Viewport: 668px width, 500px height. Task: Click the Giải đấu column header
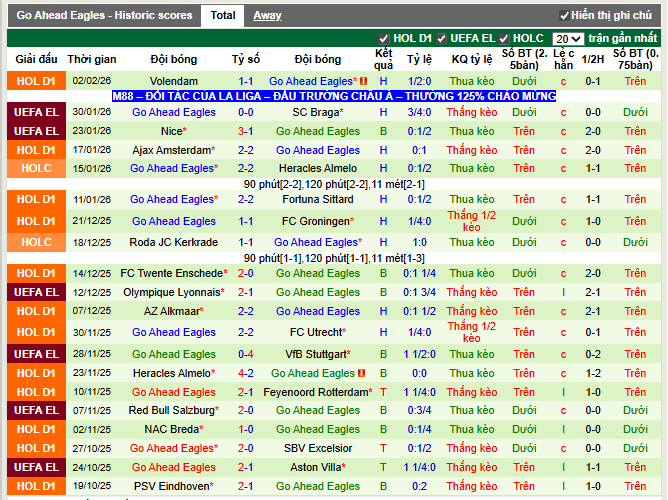coord(37,59)
